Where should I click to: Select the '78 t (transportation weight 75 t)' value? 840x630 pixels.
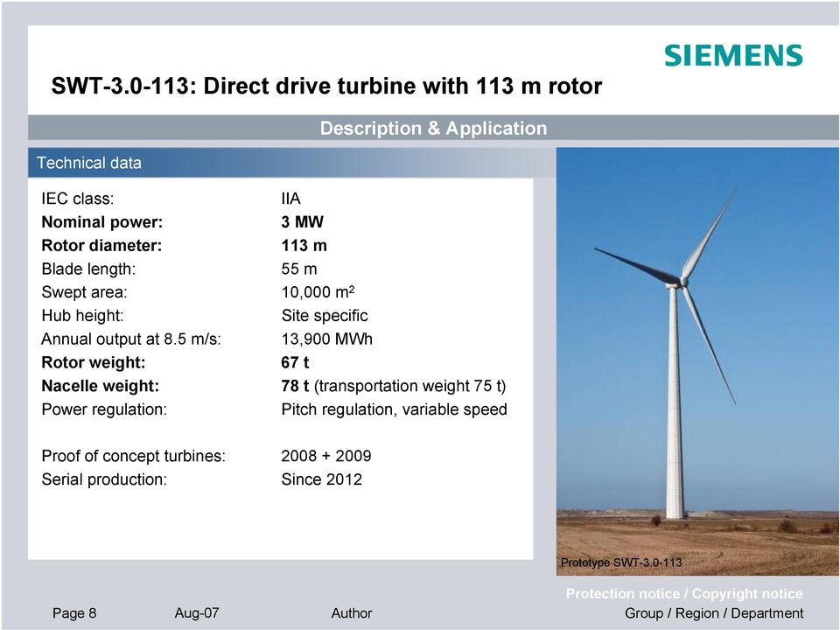[x=394, y=386]
